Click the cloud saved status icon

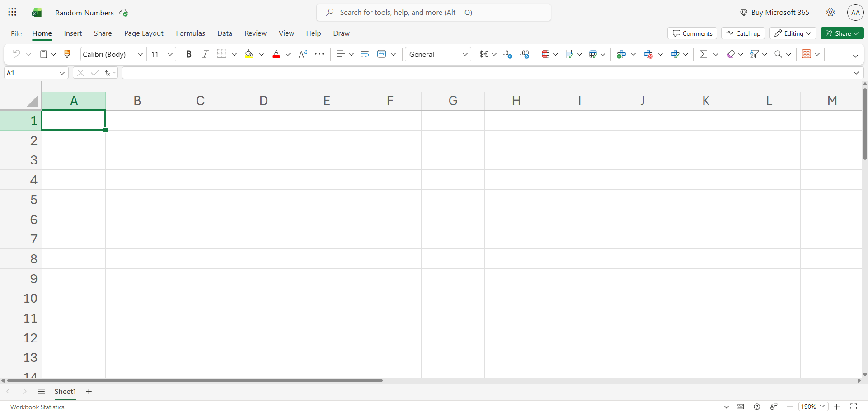[x=123, y=13]
